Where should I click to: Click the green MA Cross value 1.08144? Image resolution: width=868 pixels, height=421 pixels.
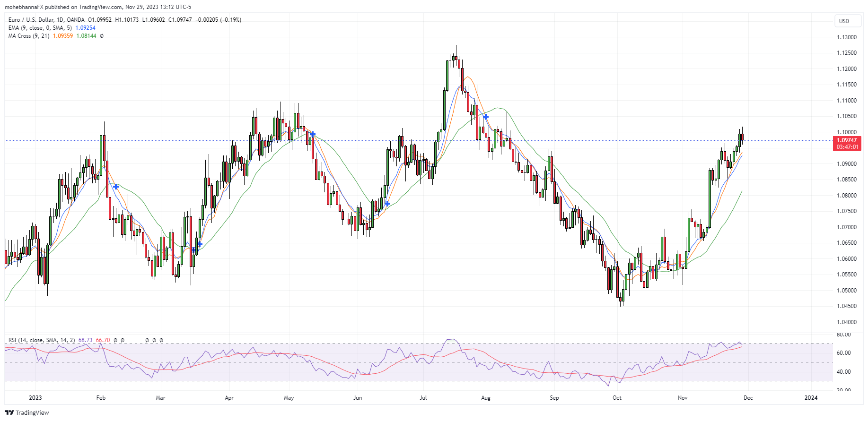[86, 36]
